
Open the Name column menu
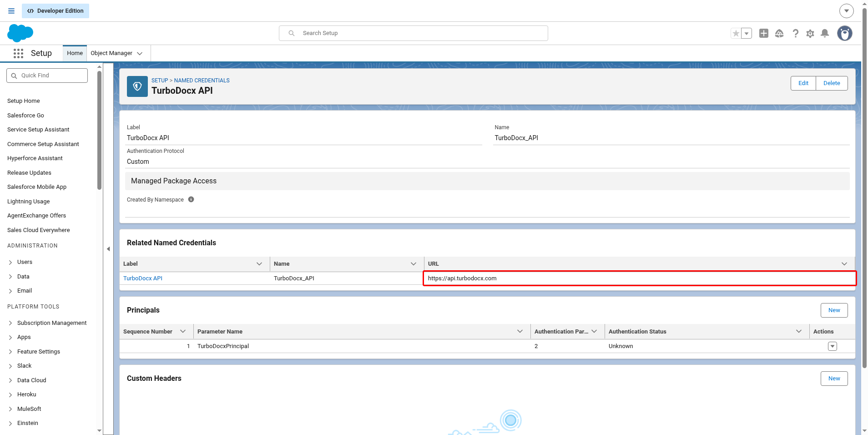tap(414, 264)
